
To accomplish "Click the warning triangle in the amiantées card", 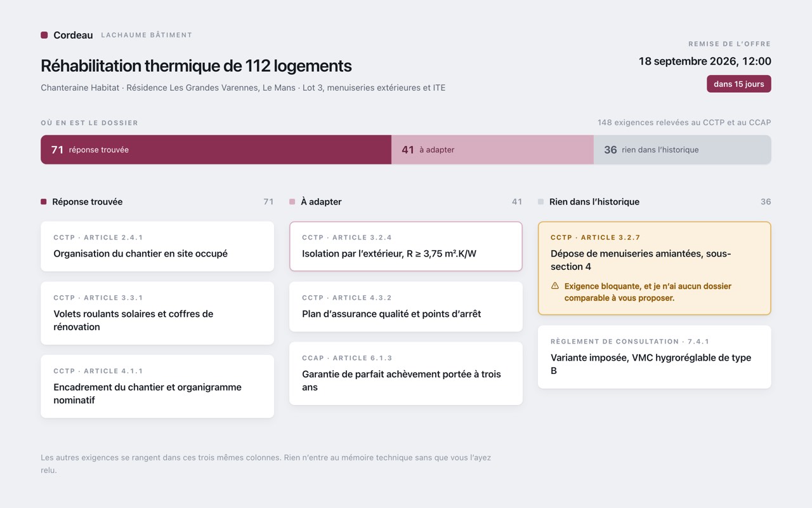I will [x=555, y=286].
